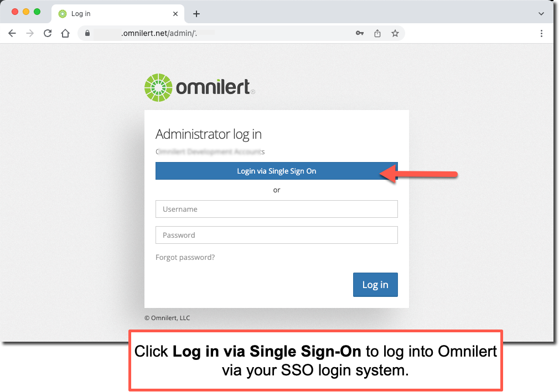Go to the browser home icon
The image size is (559, 392).
point(65,34)
